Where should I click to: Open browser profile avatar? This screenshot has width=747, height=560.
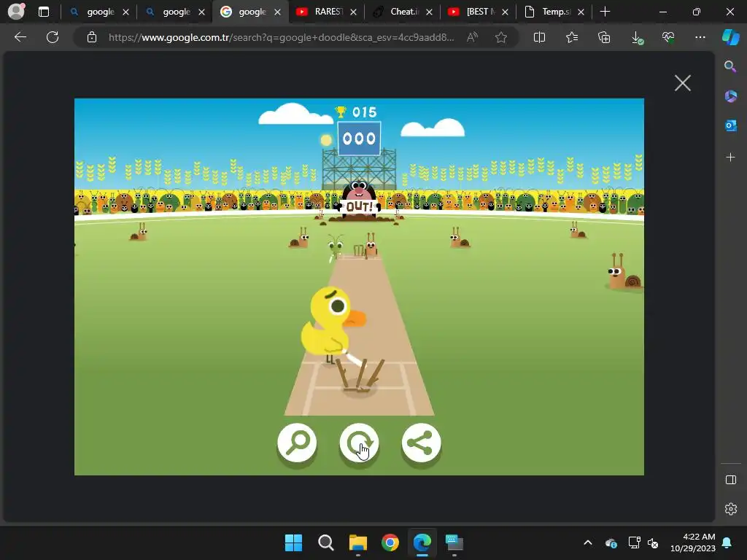point(16,12)
